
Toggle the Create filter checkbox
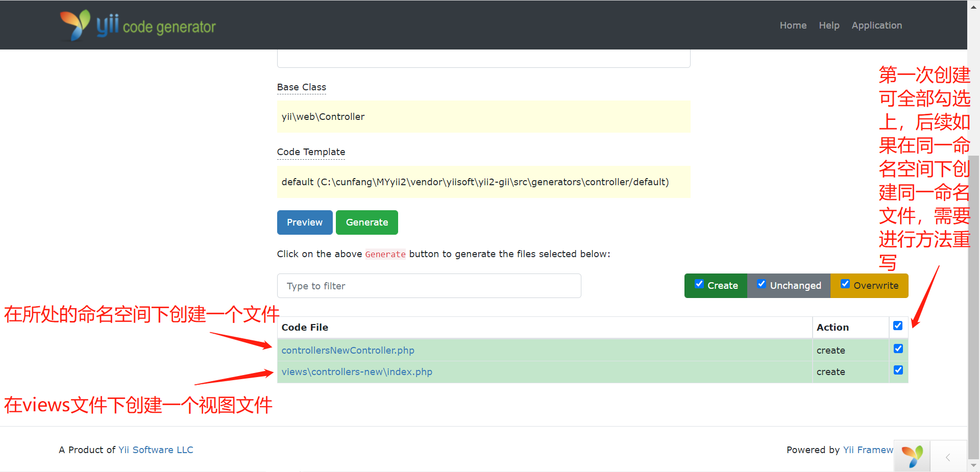click(x=699, y=284)
